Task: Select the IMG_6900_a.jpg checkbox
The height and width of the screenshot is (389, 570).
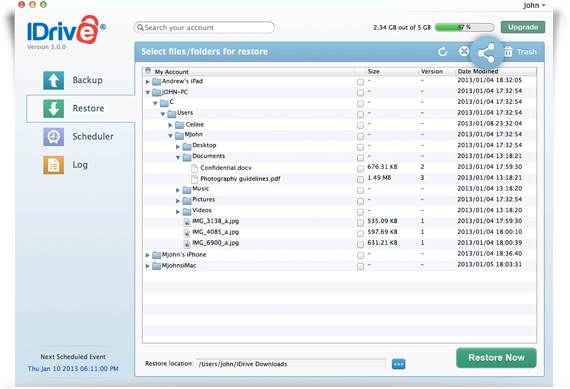Action: (360, 245)
